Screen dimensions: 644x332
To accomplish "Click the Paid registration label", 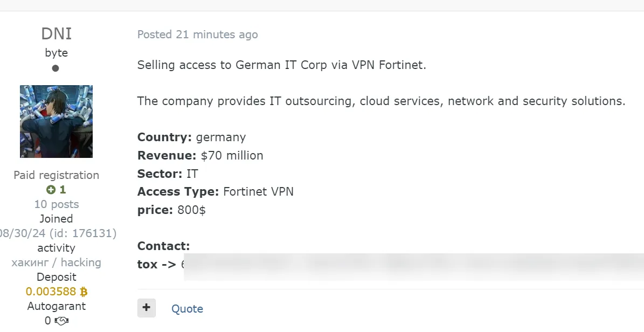I will pyautogui.click(x=56, y=175).
